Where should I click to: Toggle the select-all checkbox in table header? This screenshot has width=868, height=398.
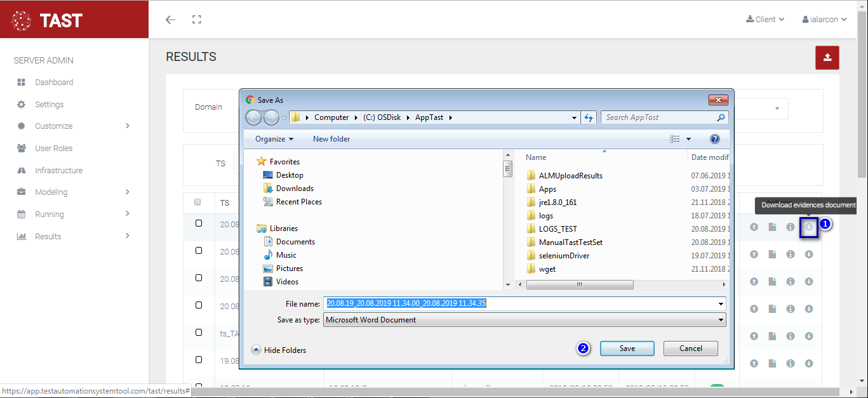click(x=197, y=202)
